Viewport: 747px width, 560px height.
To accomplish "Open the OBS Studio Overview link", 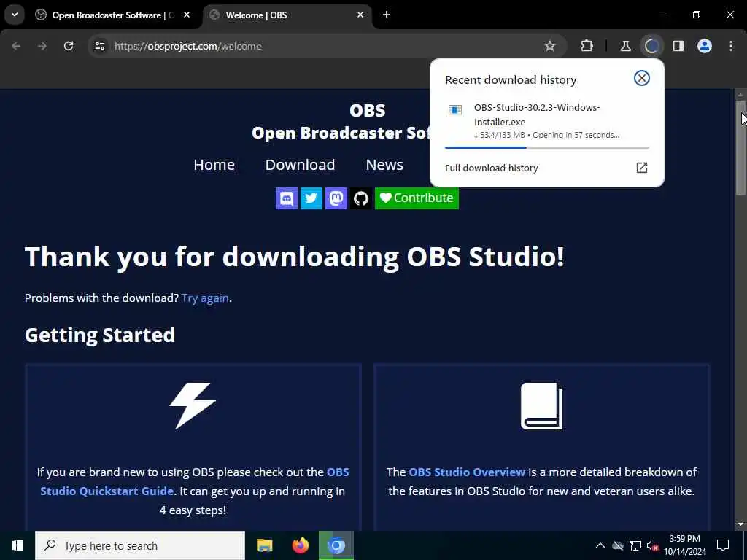I will pos(467,472).
